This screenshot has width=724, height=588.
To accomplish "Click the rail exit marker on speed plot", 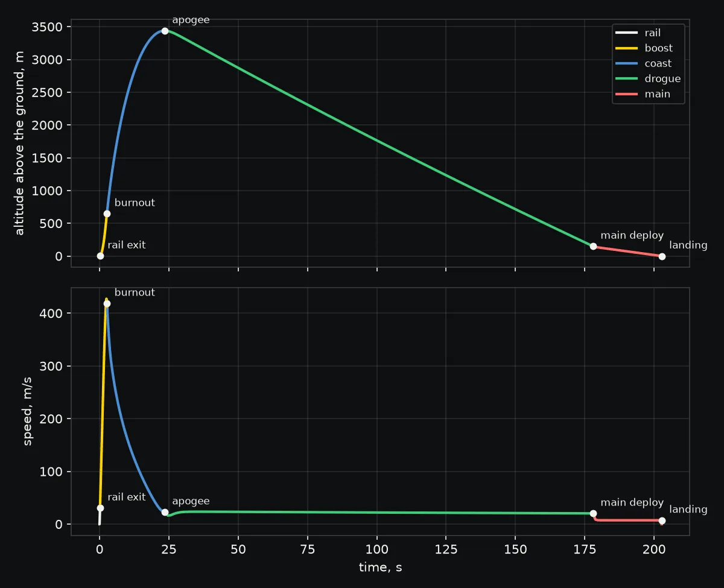I will point(100,508).
